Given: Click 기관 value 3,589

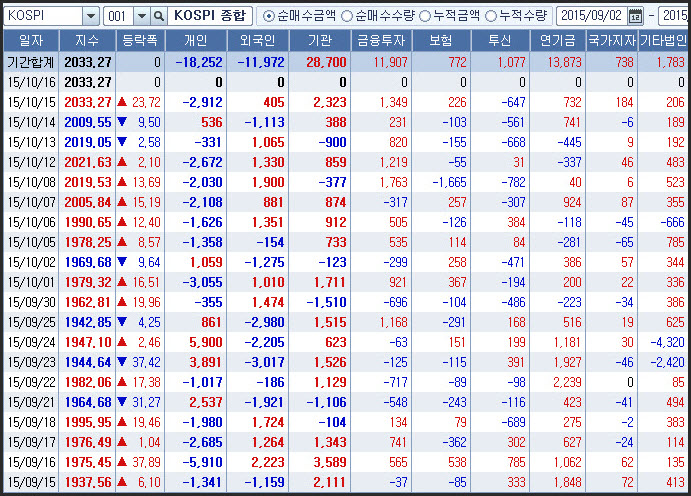Looking at the screenshot, I should click(x=330, y=462).
